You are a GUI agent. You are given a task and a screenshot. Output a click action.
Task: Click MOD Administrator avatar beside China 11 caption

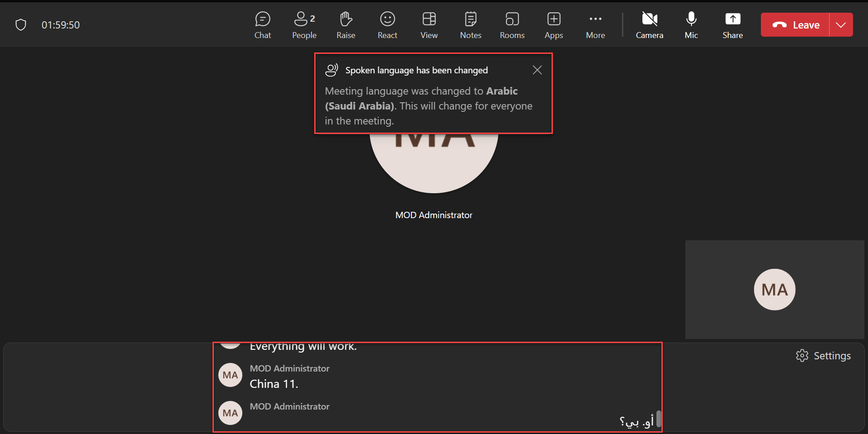click(x=230, y=375)
